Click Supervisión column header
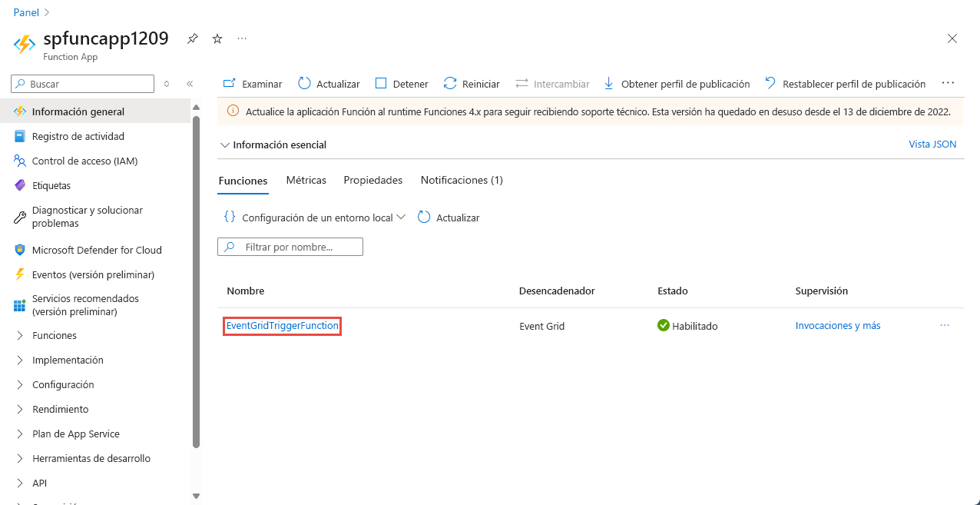This screenshot has width=980, height=505. [x=822, y=291]
